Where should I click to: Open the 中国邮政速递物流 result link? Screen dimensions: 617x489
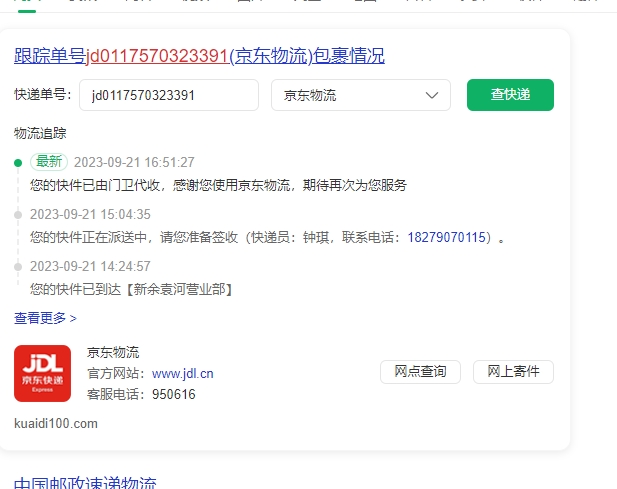[85, 484]
